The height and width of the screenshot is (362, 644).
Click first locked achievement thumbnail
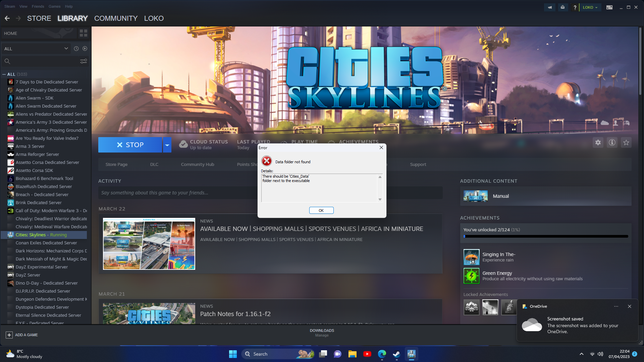coord(471,307)
